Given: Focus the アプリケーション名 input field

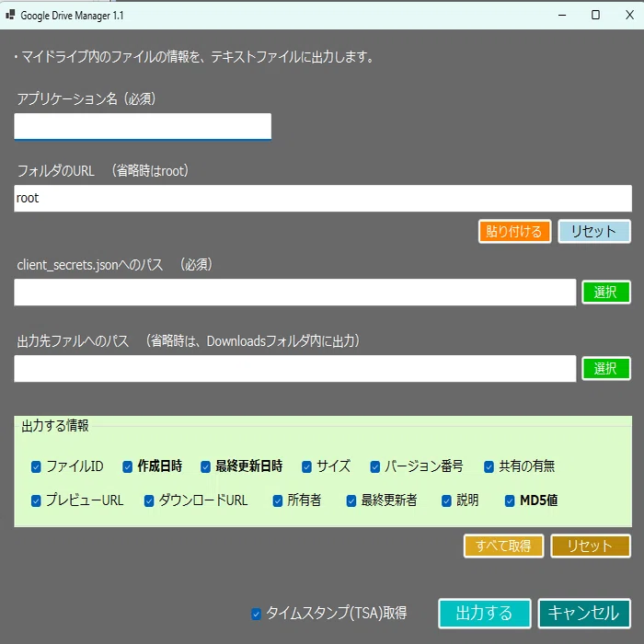Looking at the screenshot, I should point(143,126).
